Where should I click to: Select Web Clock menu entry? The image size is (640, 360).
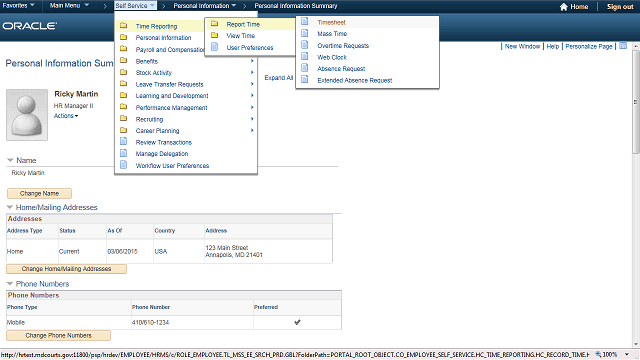pyautogui.click(x=332, y=58)
